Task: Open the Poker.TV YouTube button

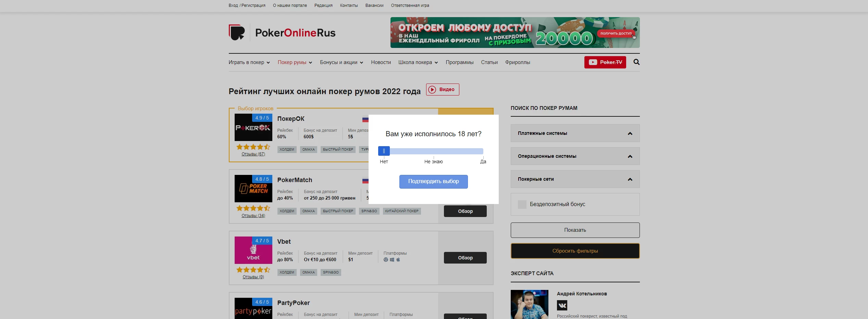Action: click(x=605, y=62)
